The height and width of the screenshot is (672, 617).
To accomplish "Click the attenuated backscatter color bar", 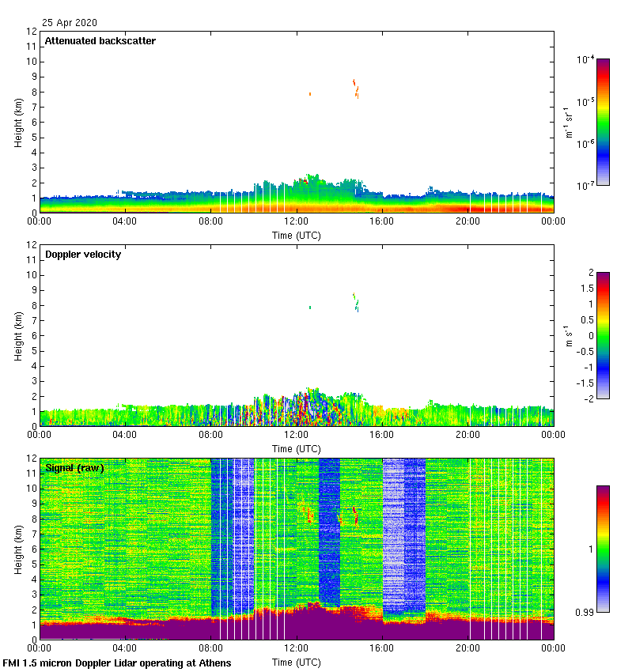I will pos(603,122).
